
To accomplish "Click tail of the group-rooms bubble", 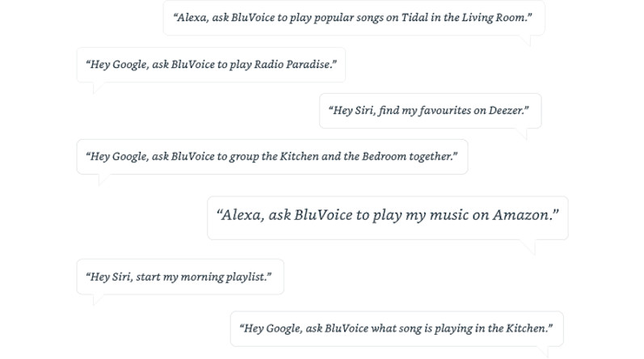I will click(103, 179).
